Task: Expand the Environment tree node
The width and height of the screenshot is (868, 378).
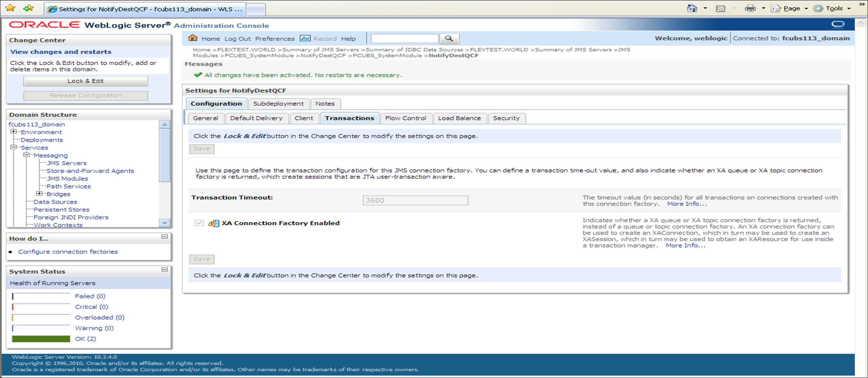Action: 14,132
